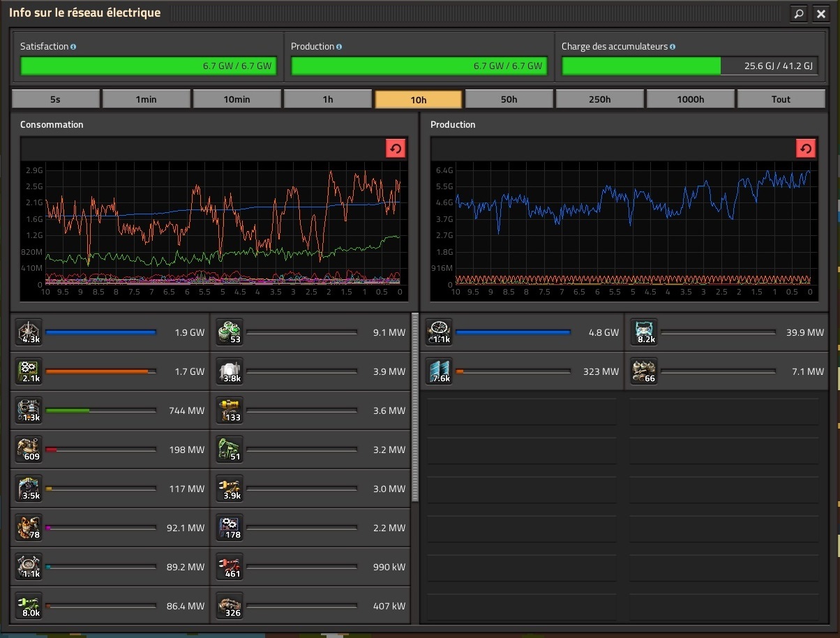Viewport: 840px width, 638px height.
Task: Select the 1h time range
Action: click(x=328, y=99)
